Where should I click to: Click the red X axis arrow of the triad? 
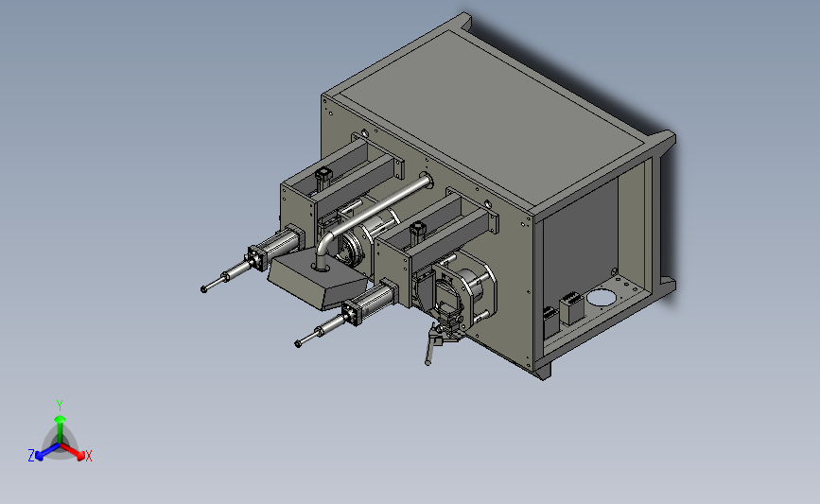pos(75,453)
